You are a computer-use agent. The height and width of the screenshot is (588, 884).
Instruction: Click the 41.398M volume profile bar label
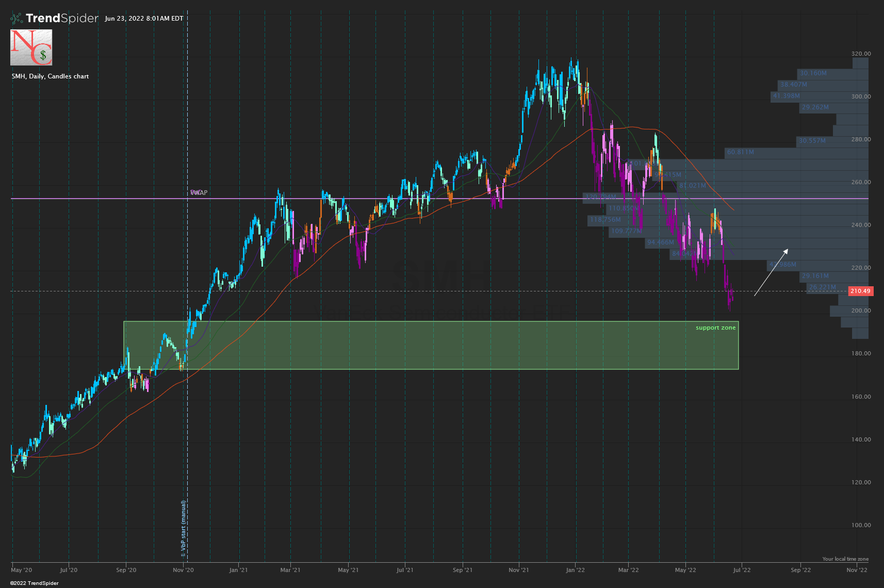click(786, 96)
